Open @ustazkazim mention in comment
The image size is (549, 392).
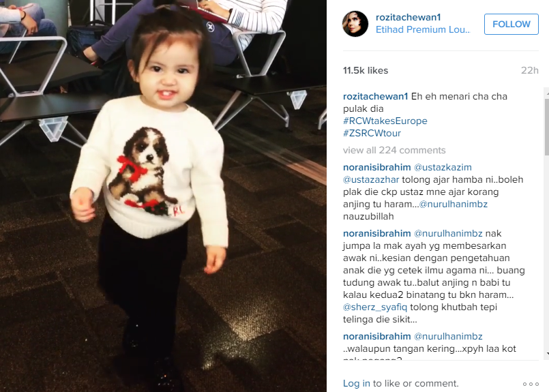(443, 167)
